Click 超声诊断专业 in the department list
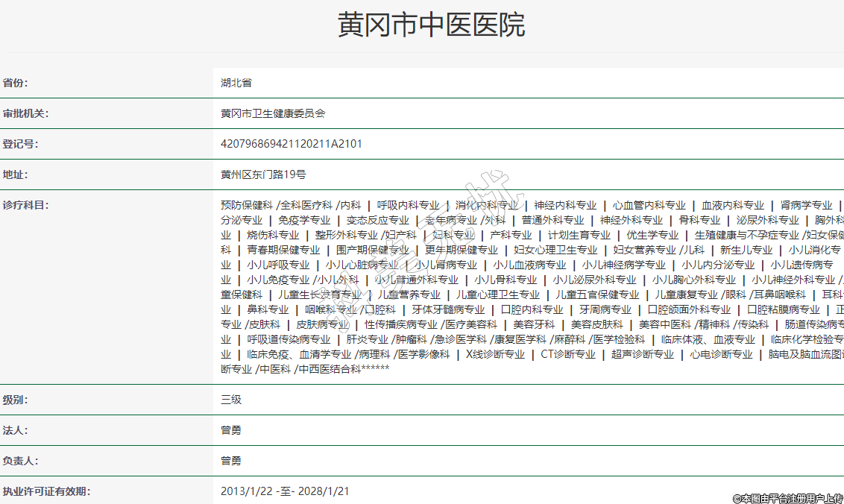Image resolution: width=844 pixels, height=504 pixels. pos(643,354)
